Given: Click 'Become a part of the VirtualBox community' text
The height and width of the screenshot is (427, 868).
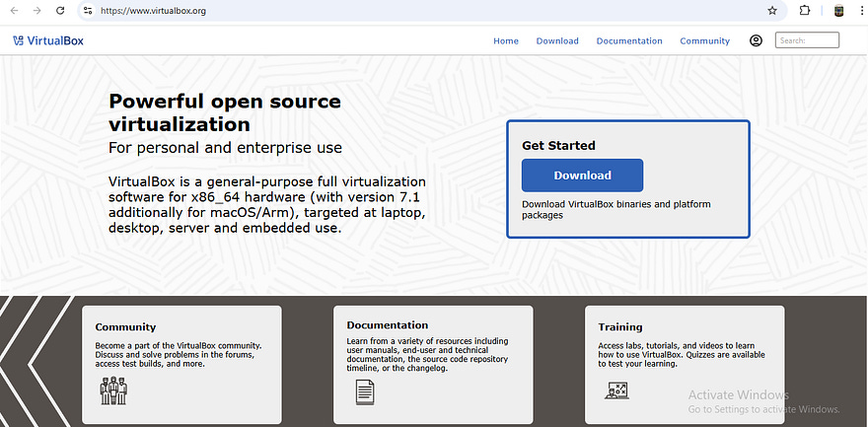Looking at the screenshot, I should [179, 345].
